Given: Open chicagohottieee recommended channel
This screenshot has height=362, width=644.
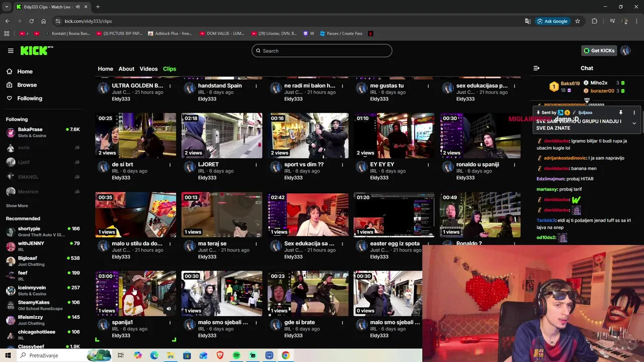Looking at the screenshot, I should 43,335.
